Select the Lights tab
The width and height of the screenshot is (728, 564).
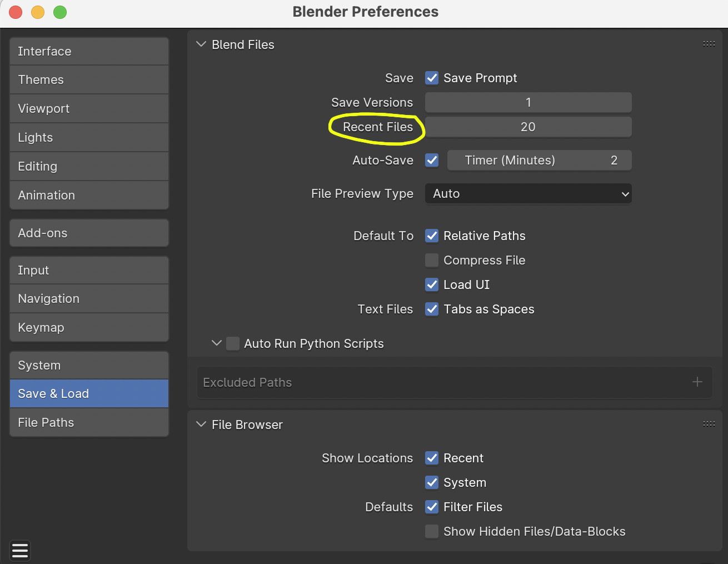tap(89, 137)
